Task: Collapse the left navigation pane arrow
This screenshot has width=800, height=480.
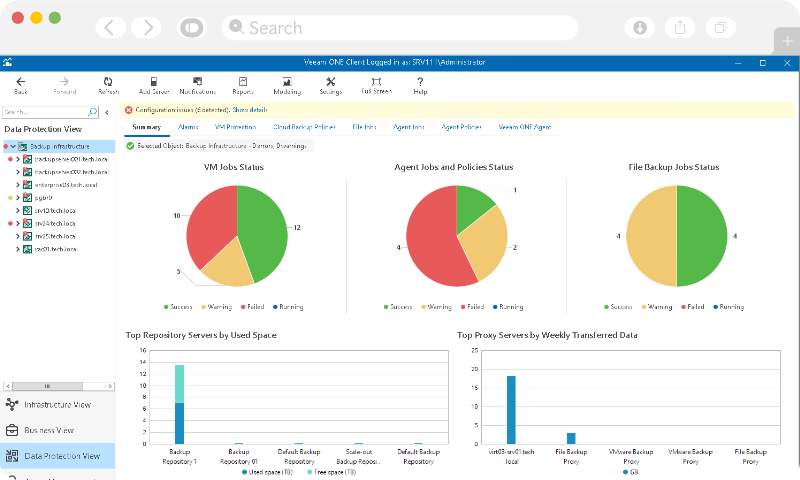Action: (x=107, y=112)
